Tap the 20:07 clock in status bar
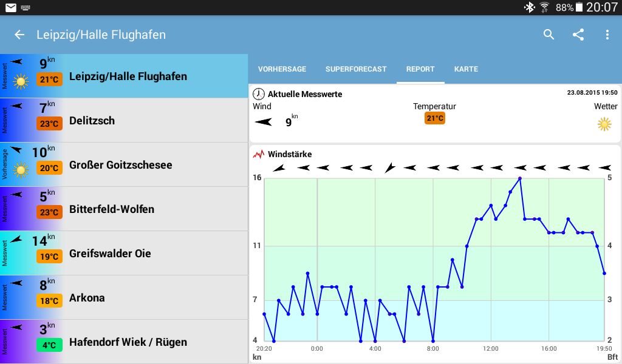 [602, 7]
